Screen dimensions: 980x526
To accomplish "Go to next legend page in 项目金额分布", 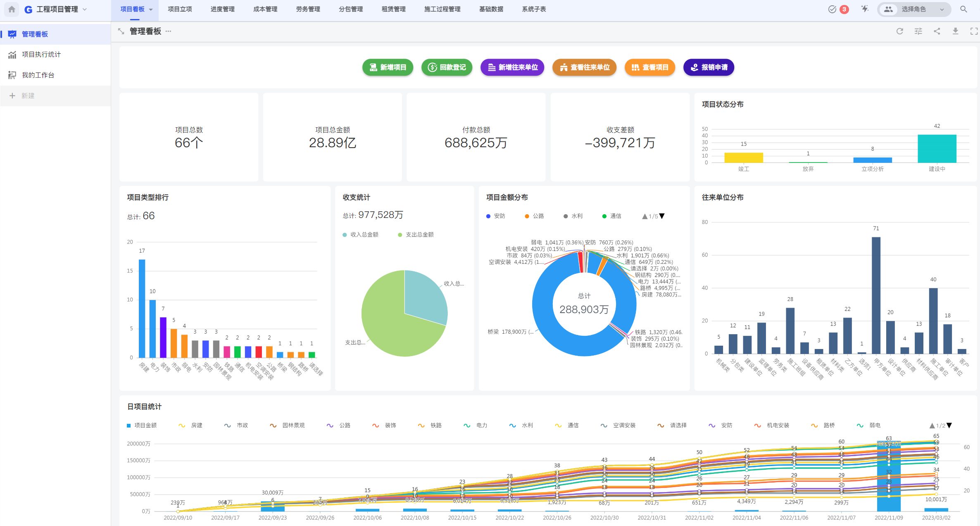I will coord(662,216).
